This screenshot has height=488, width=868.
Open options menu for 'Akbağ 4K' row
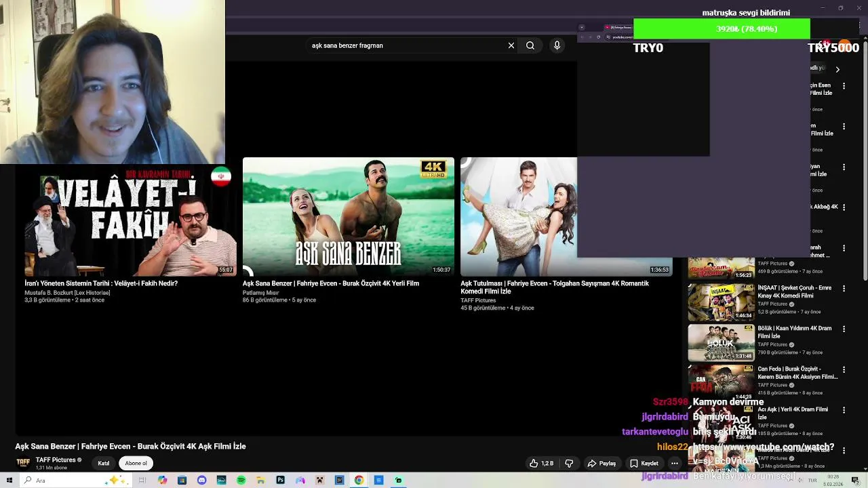pyautogui.click(x=844, y=207)
